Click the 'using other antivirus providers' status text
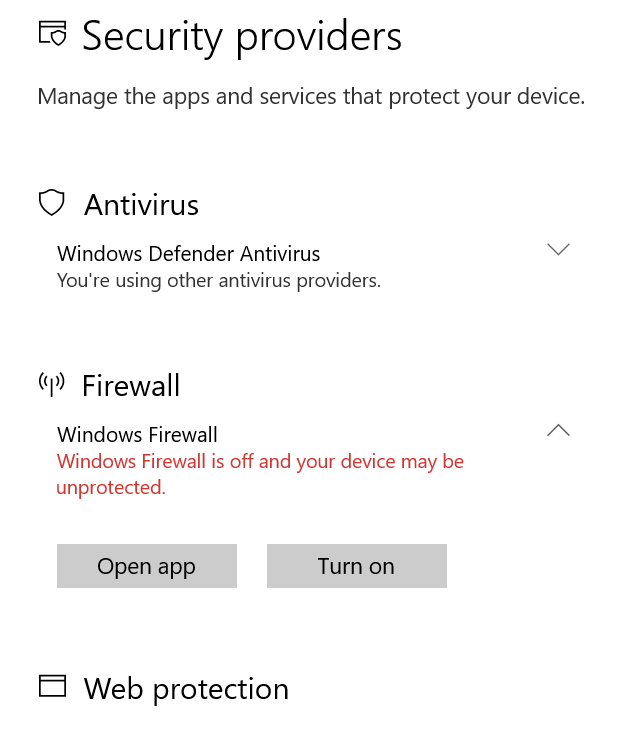 [x=218, y=281]
